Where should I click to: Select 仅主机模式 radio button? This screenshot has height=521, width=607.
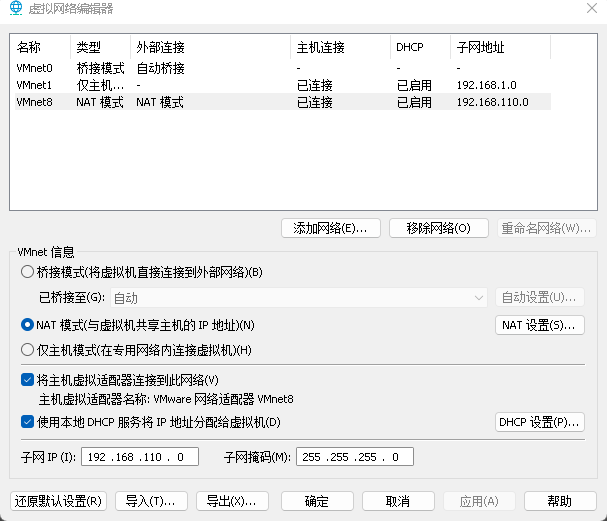point(27,350)
